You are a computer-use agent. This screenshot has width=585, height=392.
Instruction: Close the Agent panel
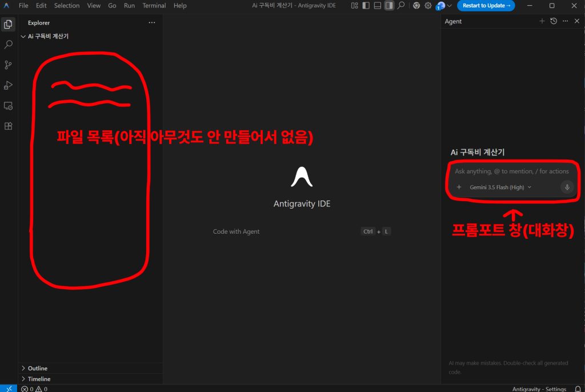point(577,21)
